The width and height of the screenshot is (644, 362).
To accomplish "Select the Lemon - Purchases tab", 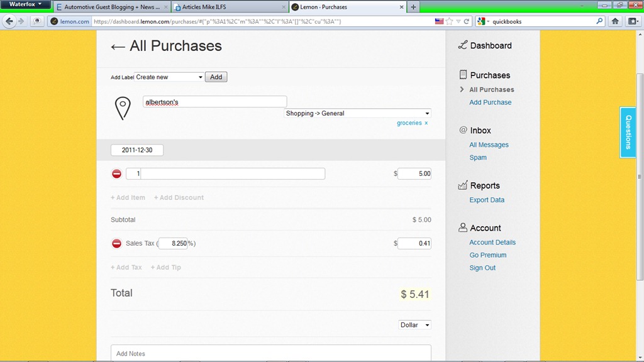I will [x=347, y=7].
